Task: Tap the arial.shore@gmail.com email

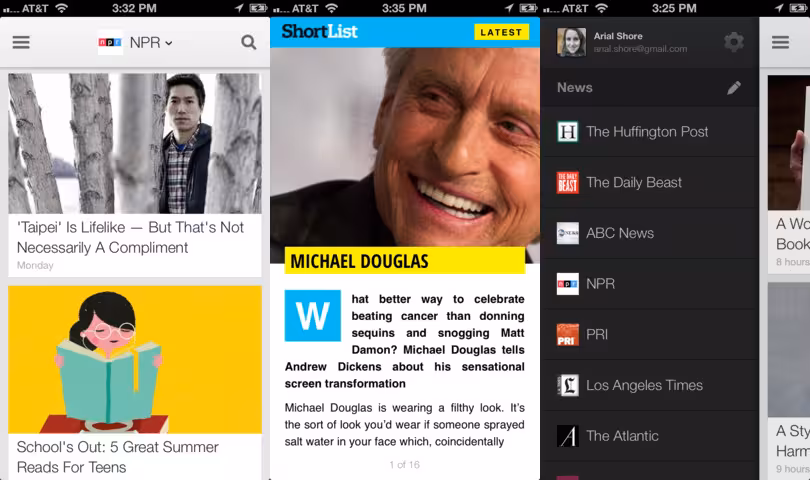Action: coord(641,49)
